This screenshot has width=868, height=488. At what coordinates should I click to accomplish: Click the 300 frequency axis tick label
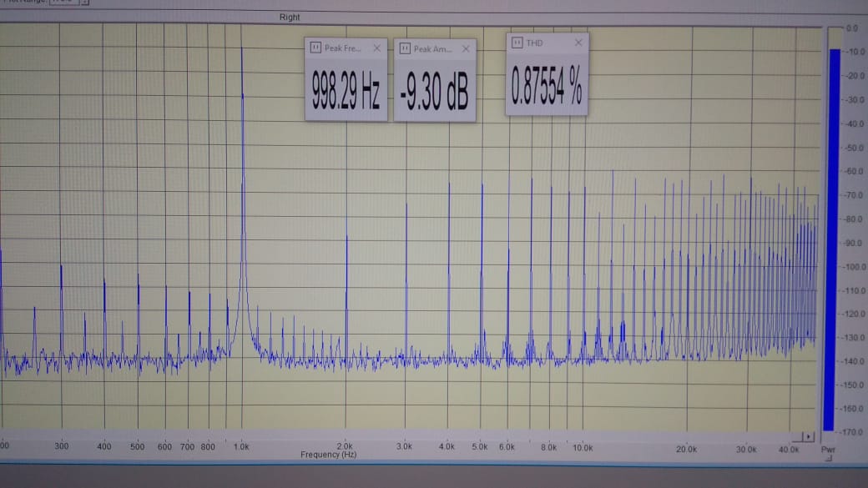coord(62,445)
